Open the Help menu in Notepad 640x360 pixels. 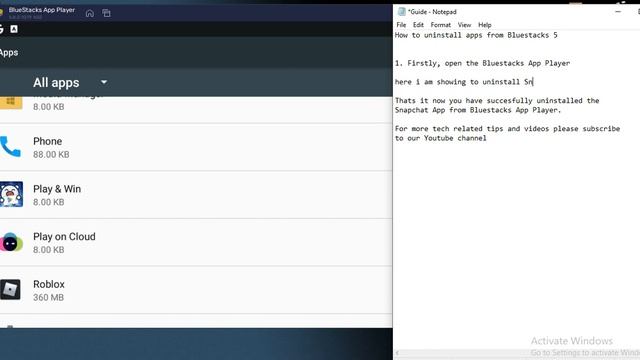484,25
